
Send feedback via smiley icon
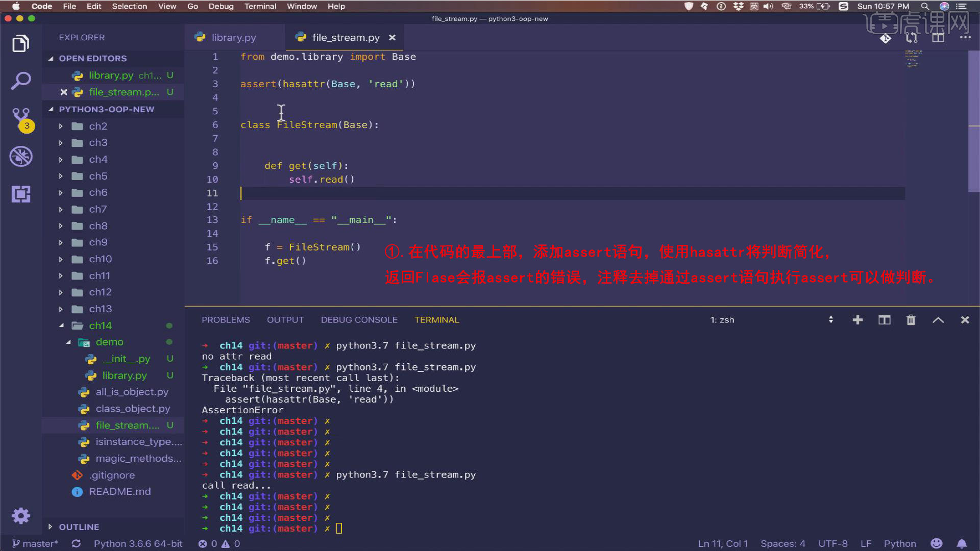[x=936, y=543]
